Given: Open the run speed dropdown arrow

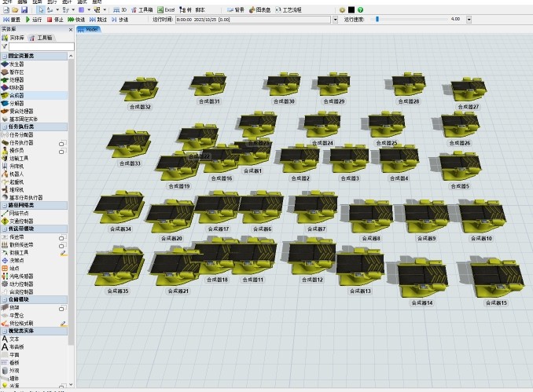Looking at the screenshot, I should 469,20.
